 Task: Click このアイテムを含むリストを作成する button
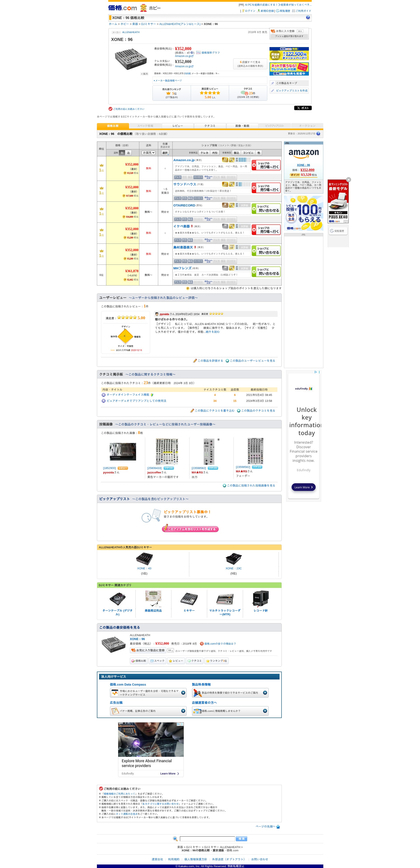(x=191, y=529)
